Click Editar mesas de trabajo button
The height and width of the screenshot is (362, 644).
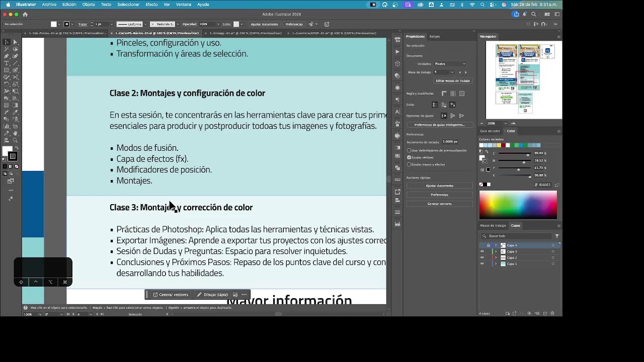point(453,80)
